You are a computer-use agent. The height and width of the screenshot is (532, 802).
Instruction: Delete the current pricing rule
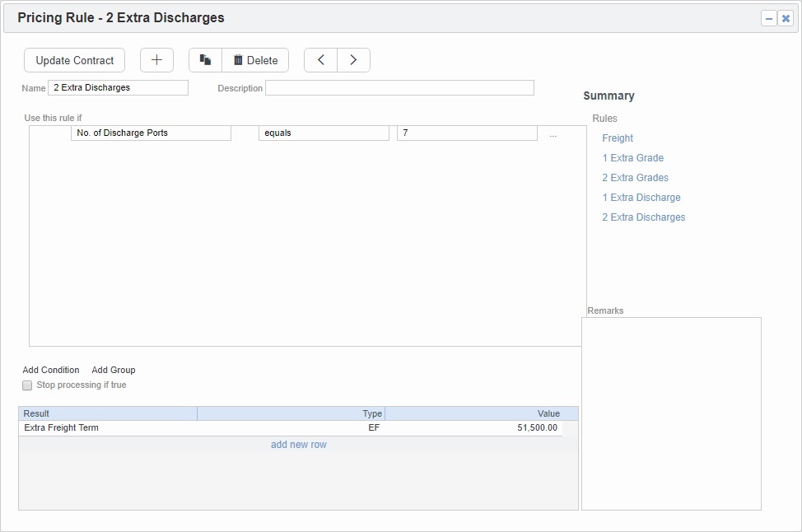[x=255, y=60]
